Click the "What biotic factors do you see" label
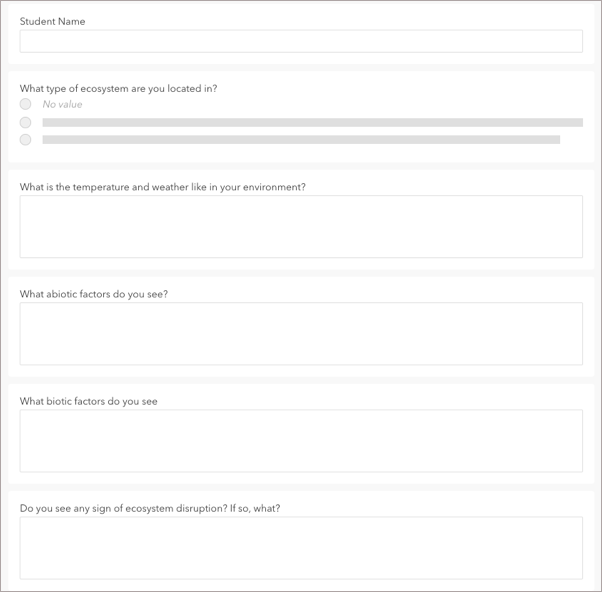This screenshot has width=602, height=592. tap(89, 401)
